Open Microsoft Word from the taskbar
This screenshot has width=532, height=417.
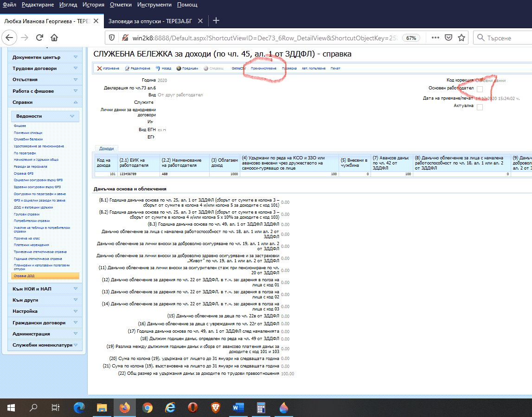tap(238, 408)
